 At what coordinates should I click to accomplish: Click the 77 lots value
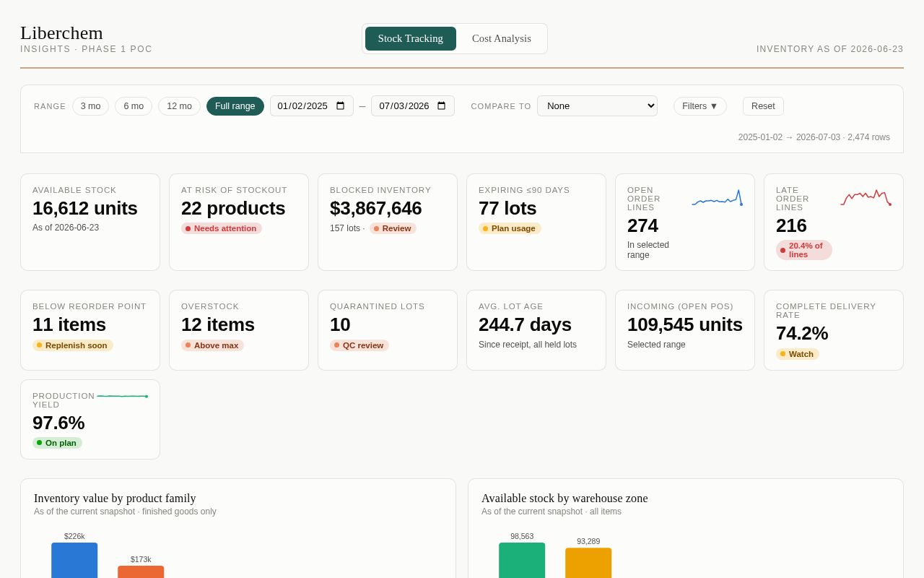[507, 208]
